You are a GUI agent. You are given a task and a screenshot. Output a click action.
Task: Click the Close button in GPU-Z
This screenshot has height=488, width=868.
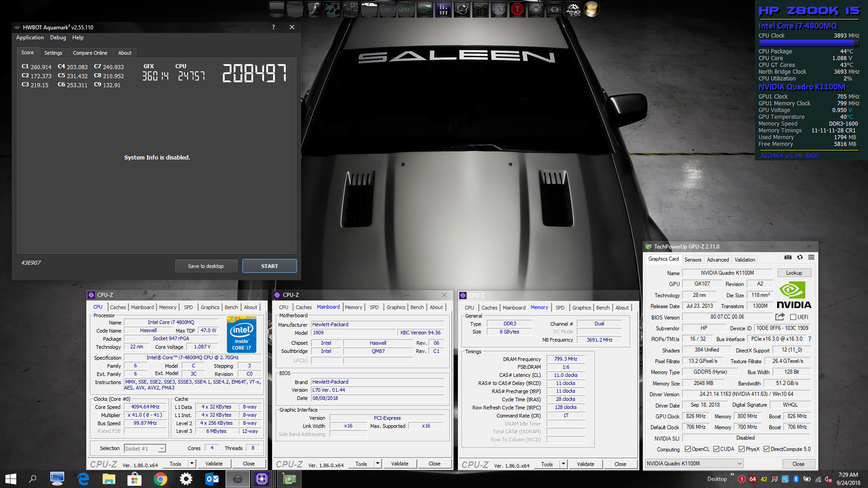point(798,464)
